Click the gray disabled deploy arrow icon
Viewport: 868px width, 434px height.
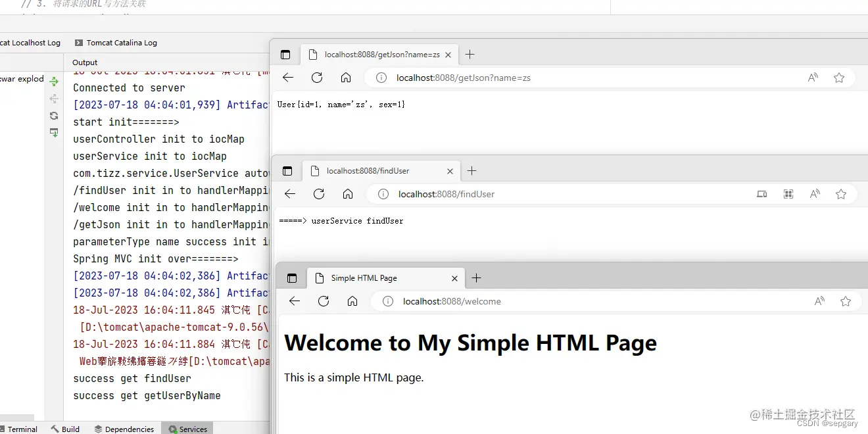(54, 99)
